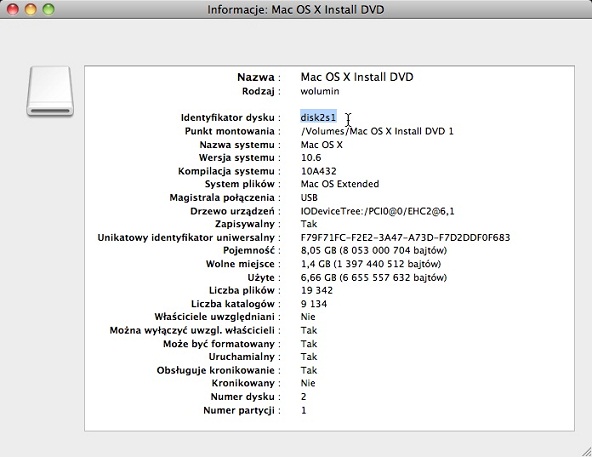Viewport: 592px width, 457px height.
Task: Click the connection bus value USB
Action: click(x=309, y=198)
